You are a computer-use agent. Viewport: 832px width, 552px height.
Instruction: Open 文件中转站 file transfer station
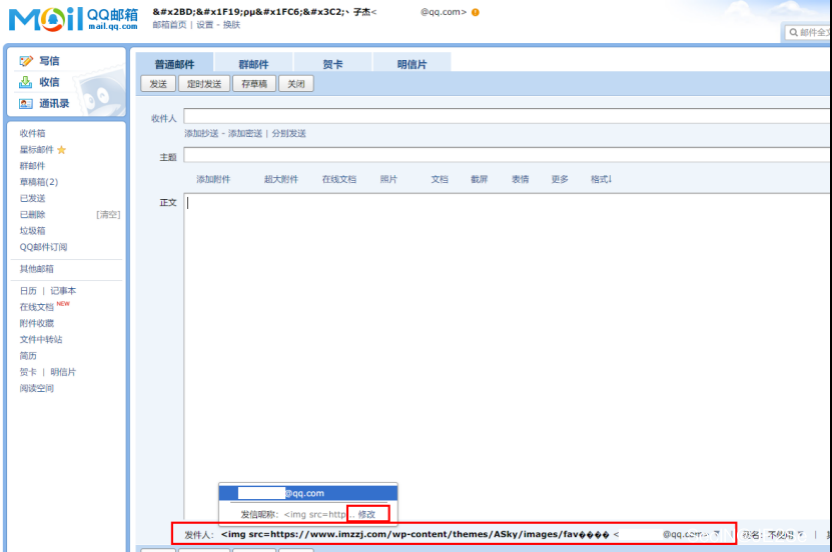click(41, 340)
